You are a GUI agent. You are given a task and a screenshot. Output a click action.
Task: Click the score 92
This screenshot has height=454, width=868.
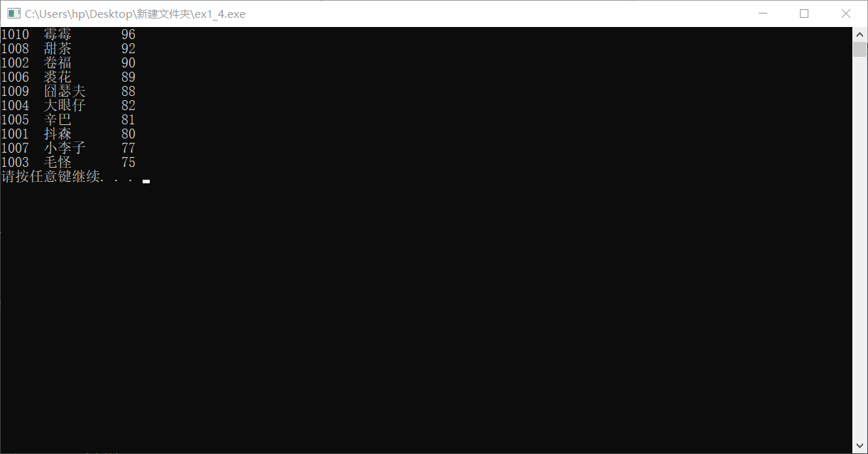coord(128,48)
